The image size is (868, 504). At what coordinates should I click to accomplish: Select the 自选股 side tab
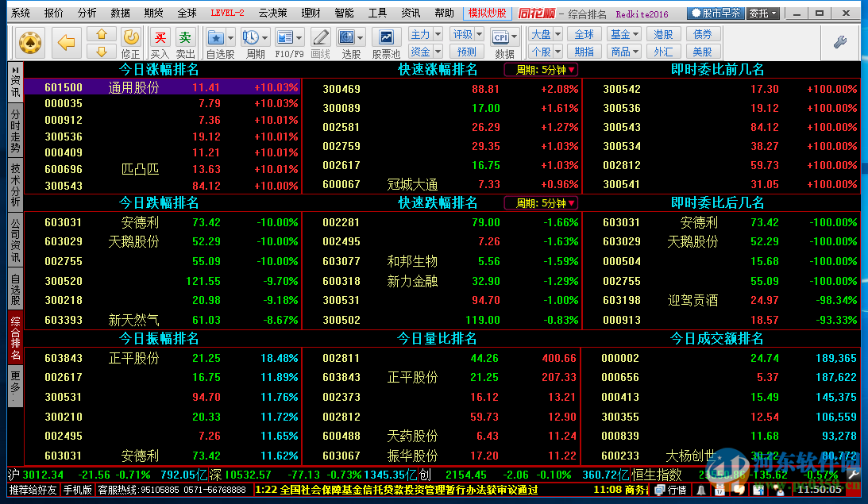pyautogui.click(x=15, y=289)
